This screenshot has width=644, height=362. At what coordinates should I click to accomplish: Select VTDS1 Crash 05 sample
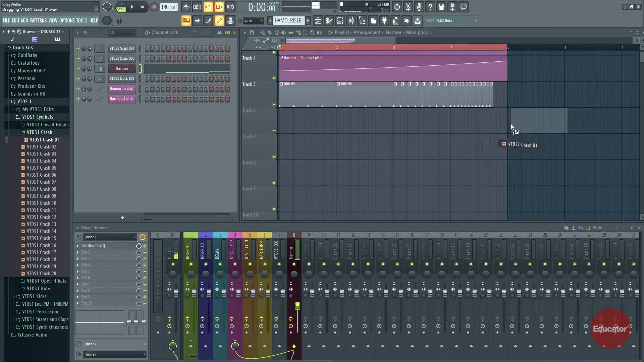click(41, 168)
